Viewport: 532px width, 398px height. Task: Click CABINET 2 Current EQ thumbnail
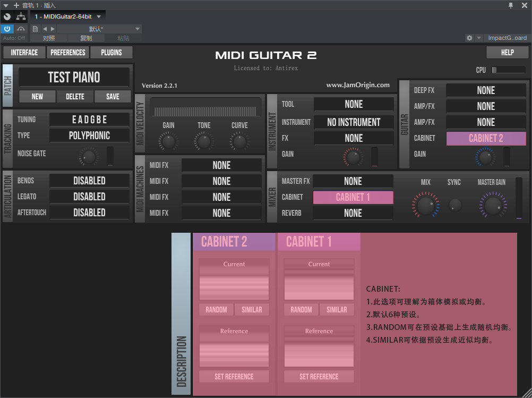(234, 279)
